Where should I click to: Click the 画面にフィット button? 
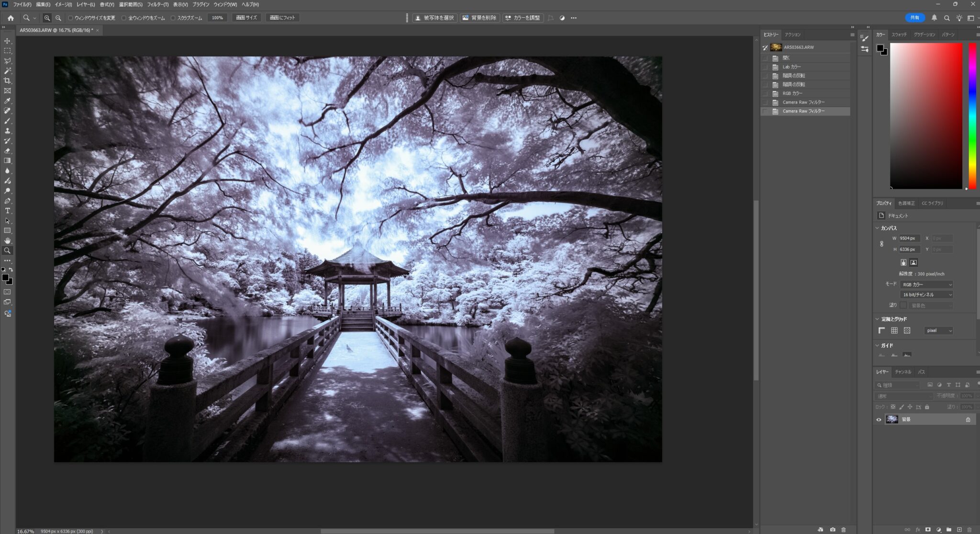click(x=282, y=18)
